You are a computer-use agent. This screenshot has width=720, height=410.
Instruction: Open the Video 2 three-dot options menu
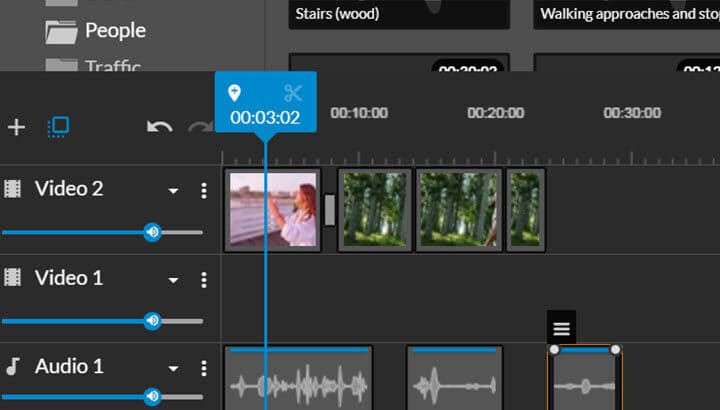(204, 190)
